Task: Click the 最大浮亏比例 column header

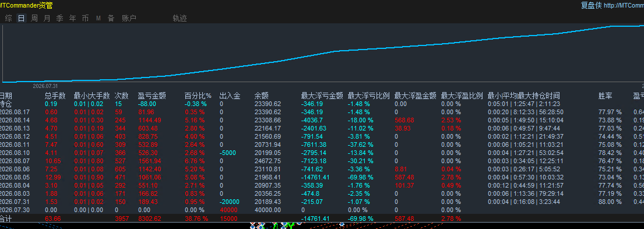Action: [369, 96]
